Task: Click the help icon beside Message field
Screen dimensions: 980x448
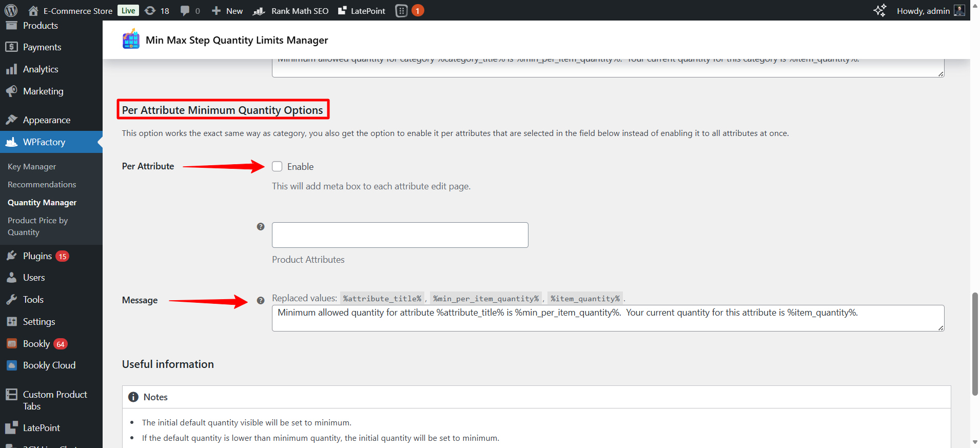Action: click(261, 301)
